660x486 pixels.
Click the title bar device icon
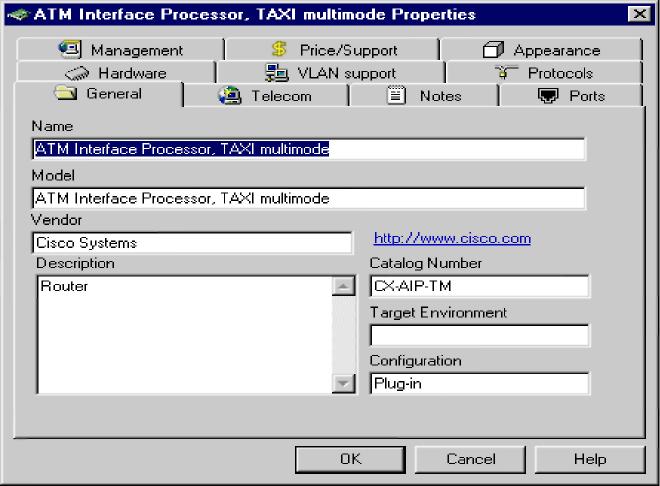pos(18,15)
